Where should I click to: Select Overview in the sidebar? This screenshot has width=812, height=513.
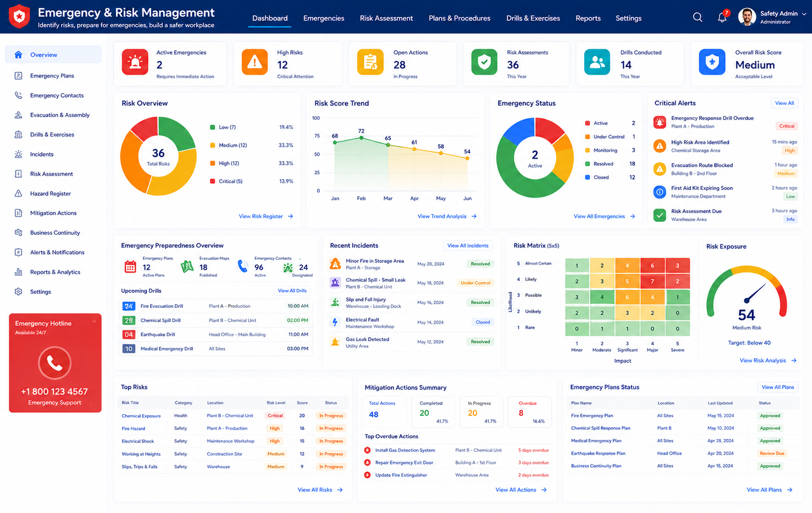[54, 55]
